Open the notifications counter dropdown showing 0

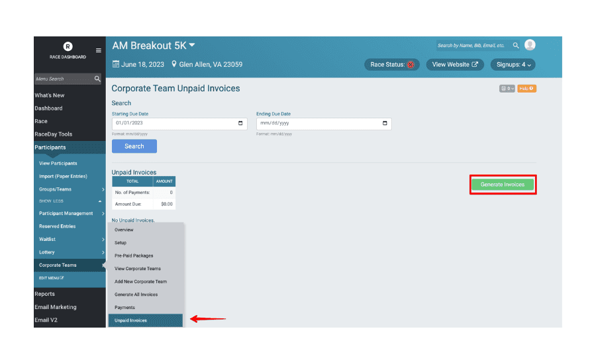coord(507,89)
